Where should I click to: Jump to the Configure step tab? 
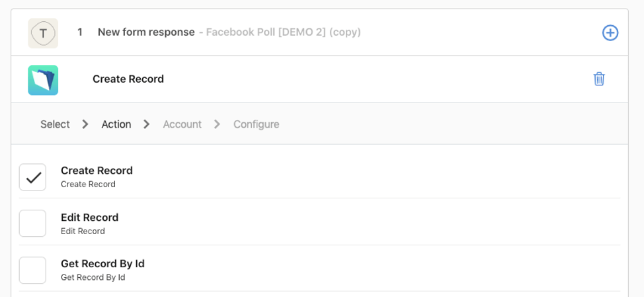point(257,124)
